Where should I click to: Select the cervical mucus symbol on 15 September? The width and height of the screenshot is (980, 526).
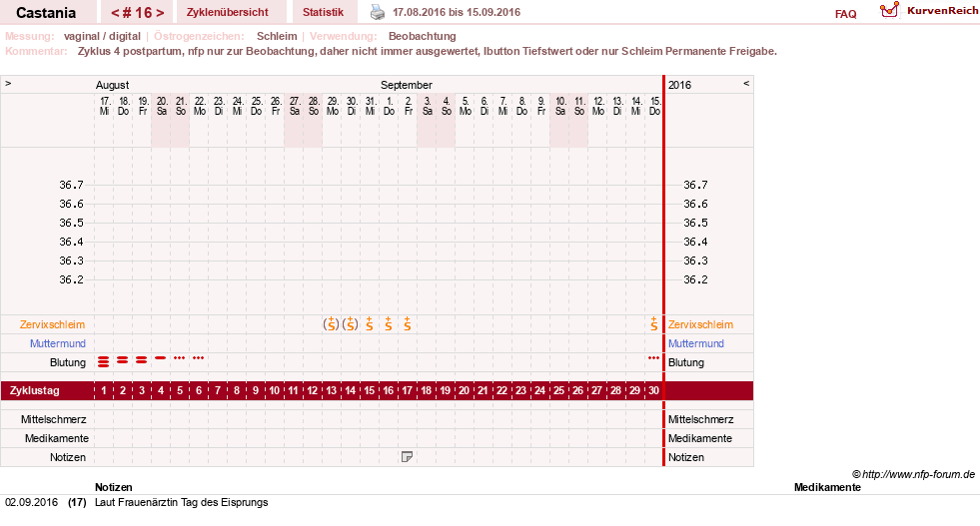(653, 323)
